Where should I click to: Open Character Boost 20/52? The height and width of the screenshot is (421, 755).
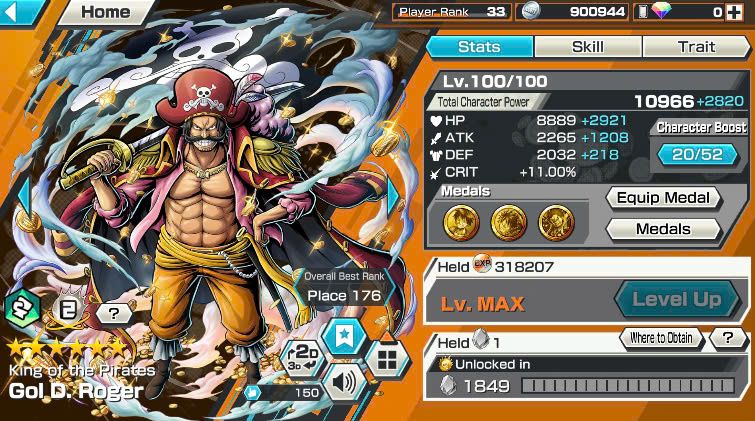pyautogui.click(x=697, y=155)
